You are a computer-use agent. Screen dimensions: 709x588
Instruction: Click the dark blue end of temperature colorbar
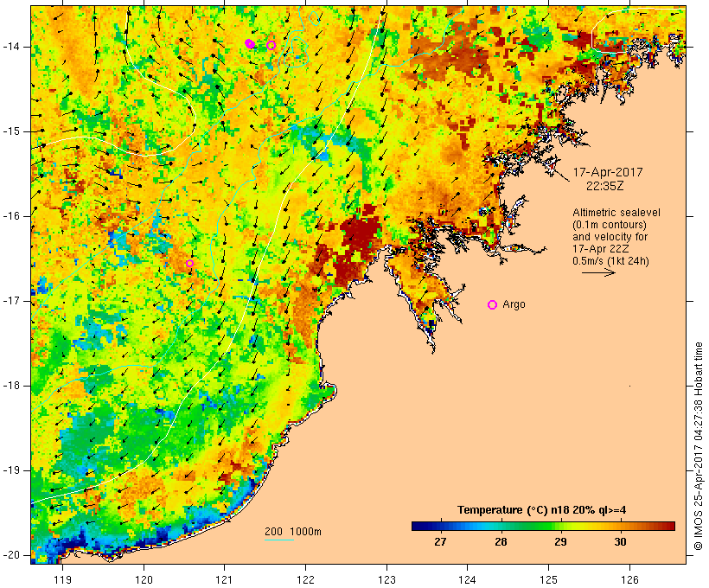[x=420, y=526]
